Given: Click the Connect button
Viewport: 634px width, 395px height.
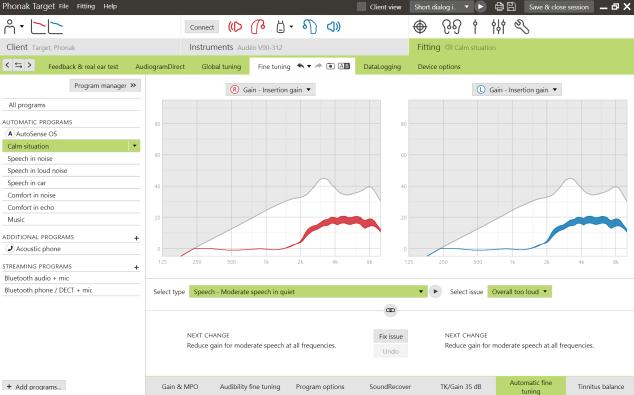Looking at the screenshot, I should (x=202, y=27).
